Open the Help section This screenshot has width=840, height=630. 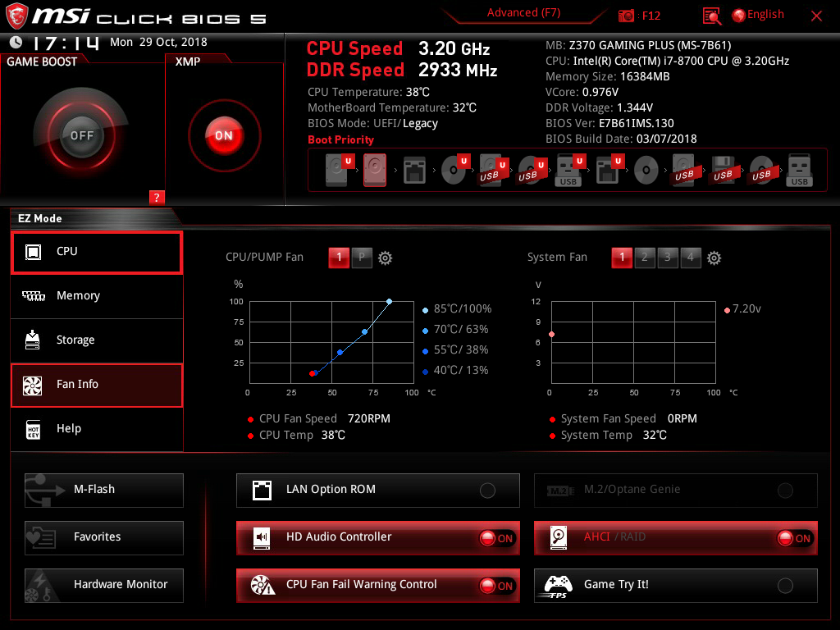click(97, 429)
